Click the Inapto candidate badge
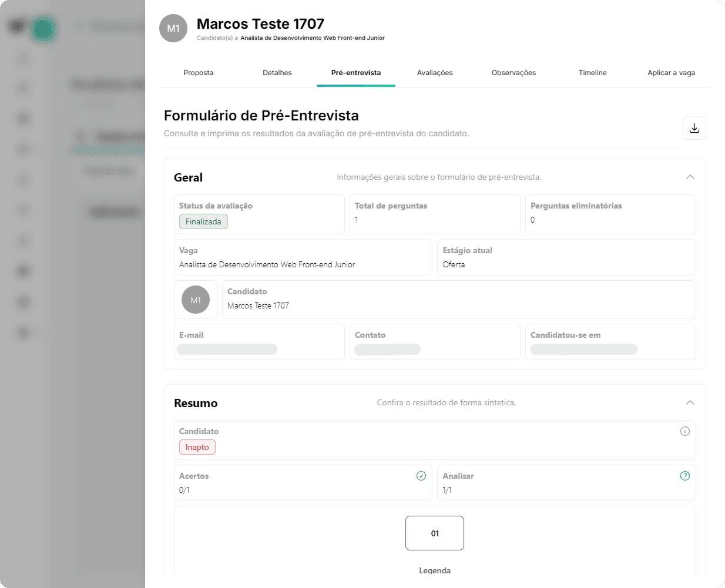This screenshot has height=588, width=725. click(x=197, y=447)
